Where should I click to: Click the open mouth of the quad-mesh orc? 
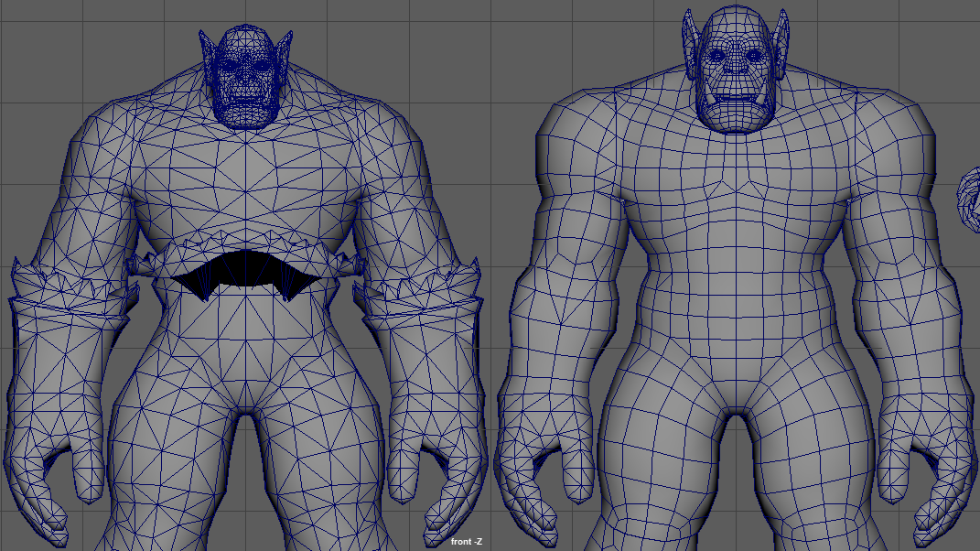[737, 99]
